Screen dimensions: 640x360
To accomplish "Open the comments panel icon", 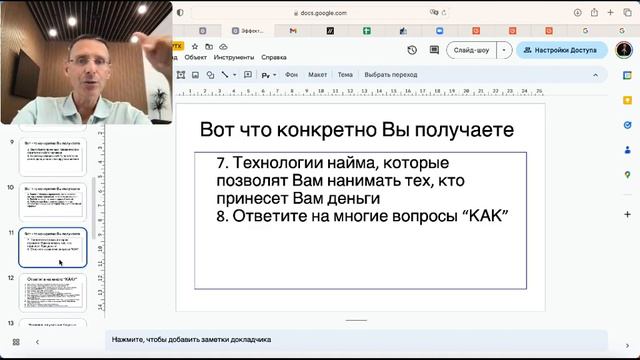I will [x=434, y=50].
